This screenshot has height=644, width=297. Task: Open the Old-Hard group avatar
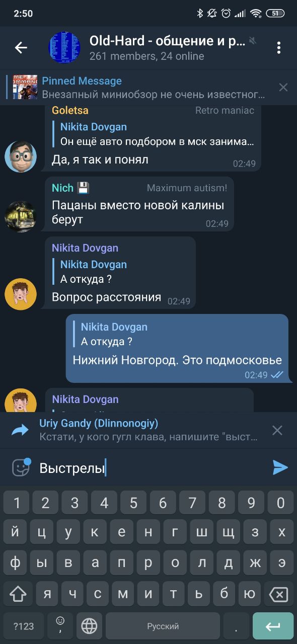[x=64, y=48]
